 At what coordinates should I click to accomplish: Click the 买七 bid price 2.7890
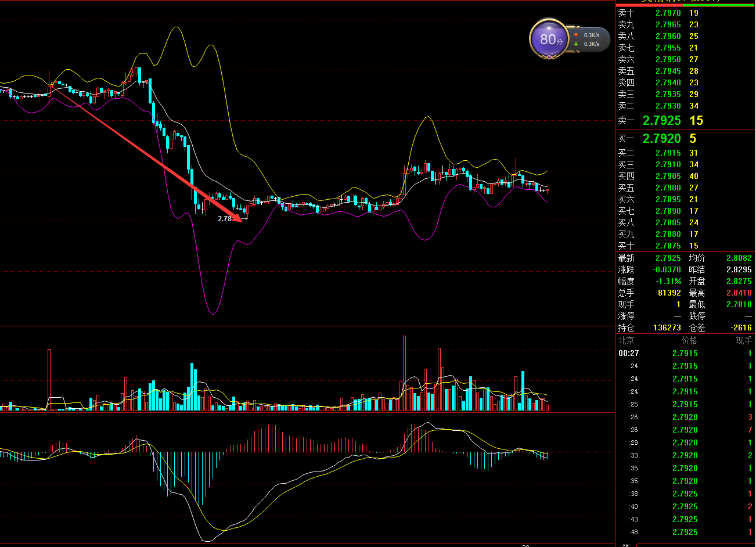(668, 211)
